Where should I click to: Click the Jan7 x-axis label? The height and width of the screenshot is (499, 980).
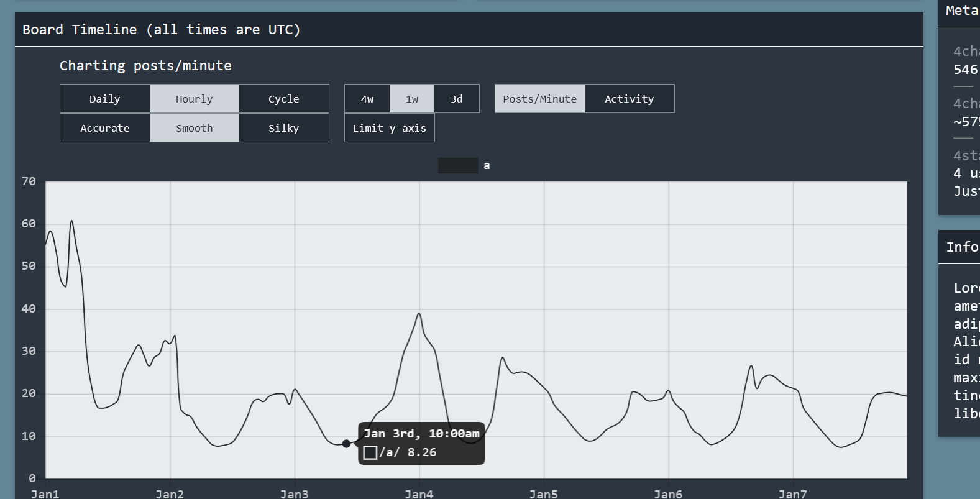point(793,494)
